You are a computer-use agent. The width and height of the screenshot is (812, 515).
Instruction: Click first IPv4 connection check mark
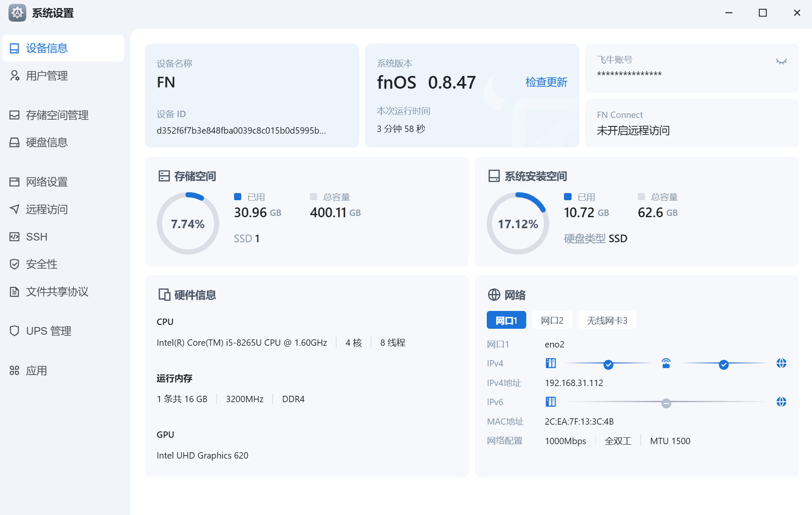pyautogui.click(x=608, y=365)
